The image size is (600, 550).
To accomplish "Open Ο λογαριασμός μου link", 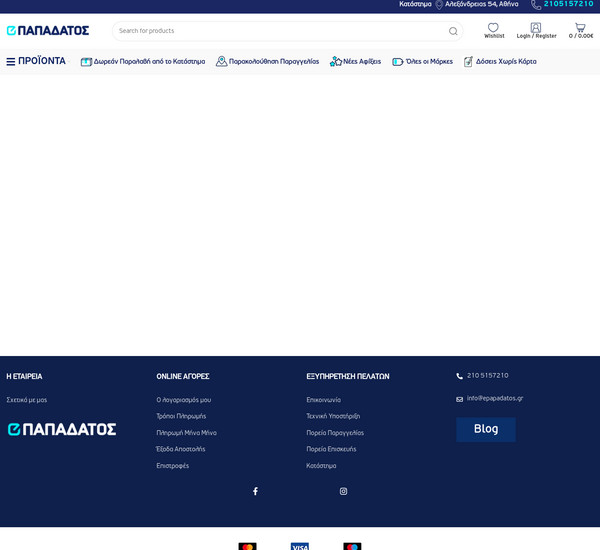I will tap(184, 400).
